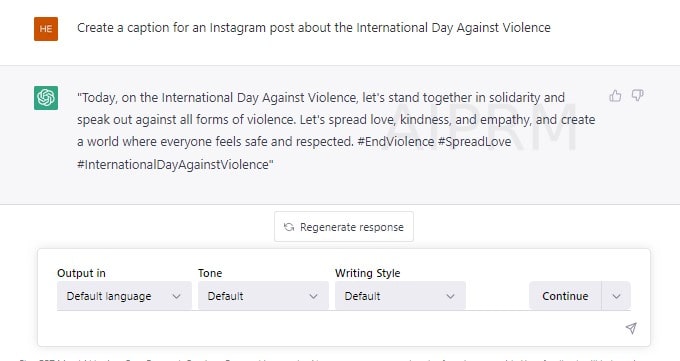Screen dimensions: 680x361
Task: Open the Writing Style dropdown
Action: tap(400, 296)
